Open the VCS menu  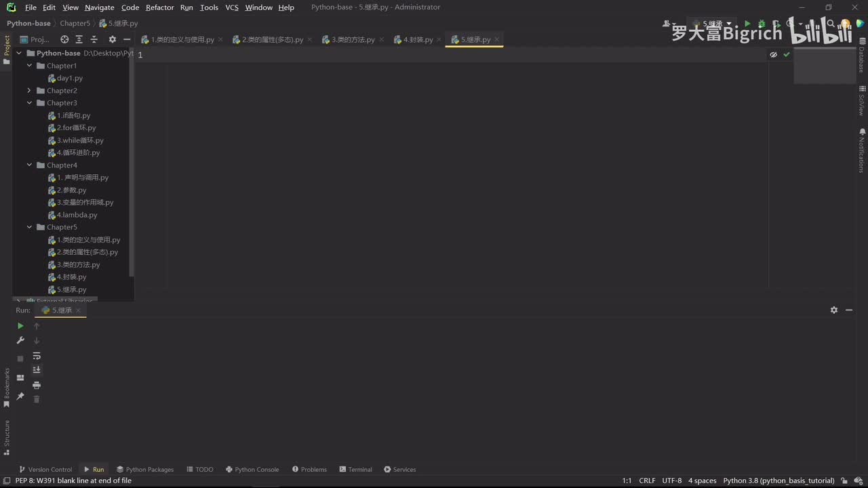click(x=232, y=7)
